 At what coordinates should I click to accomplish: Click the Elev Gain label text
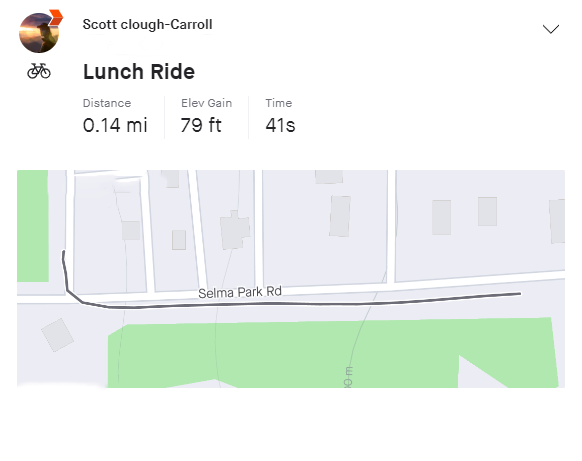[206, 103]
